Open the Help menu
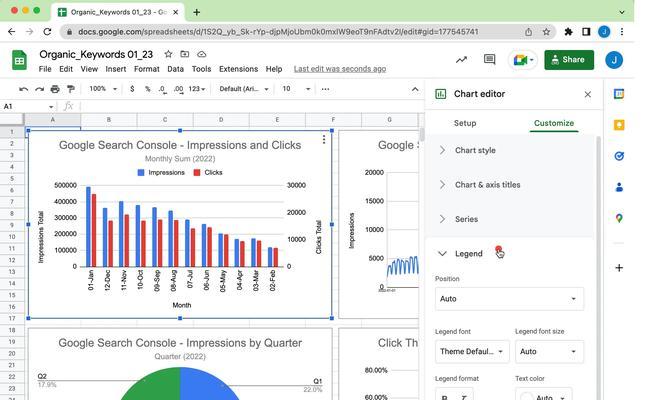The image size is (667, 400). tap(274, 69)
